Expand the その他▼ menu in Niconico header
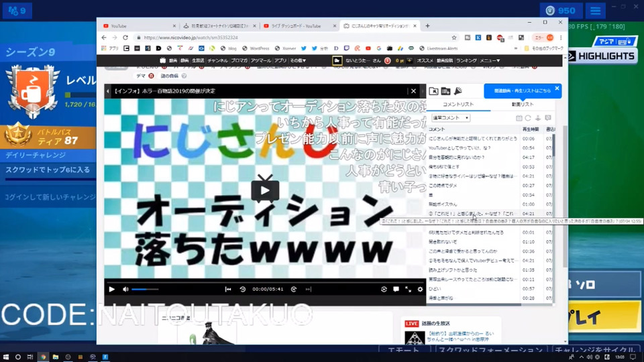 pos(298,60)
